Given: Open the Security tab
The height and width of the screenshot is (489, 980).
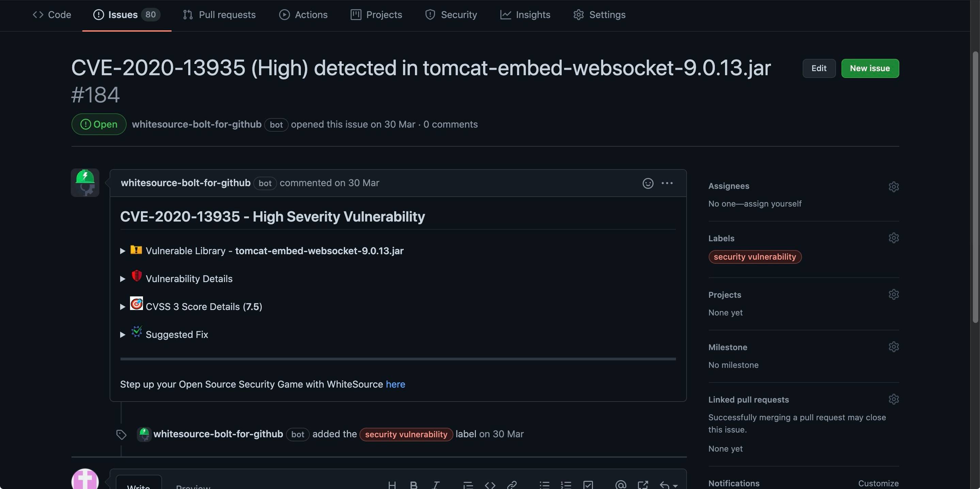Looking at the screenshot, I should click(451, 15).
